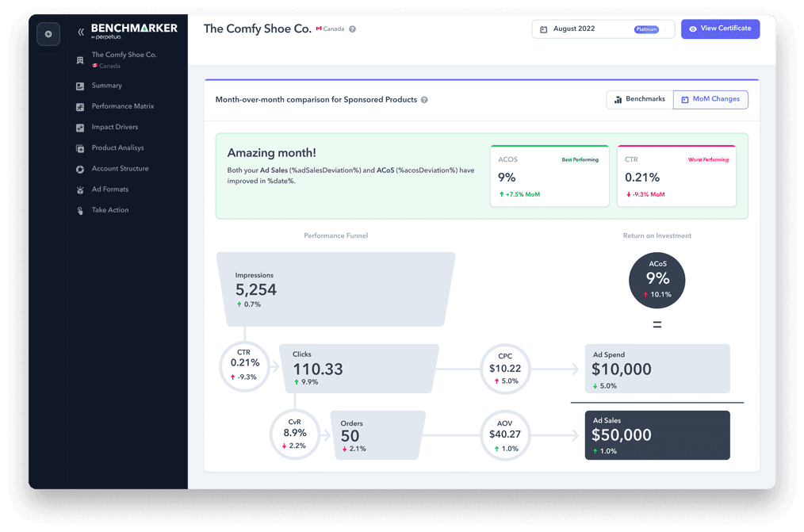Click the help icon next to Canada
This screenshot has height=532, width=804.
click(x=352, y=29)
